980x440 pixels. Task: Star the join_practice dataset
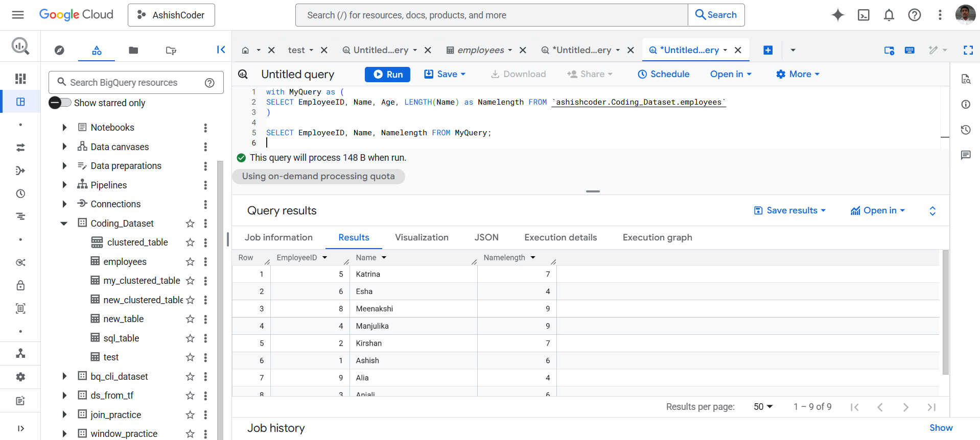190,415
